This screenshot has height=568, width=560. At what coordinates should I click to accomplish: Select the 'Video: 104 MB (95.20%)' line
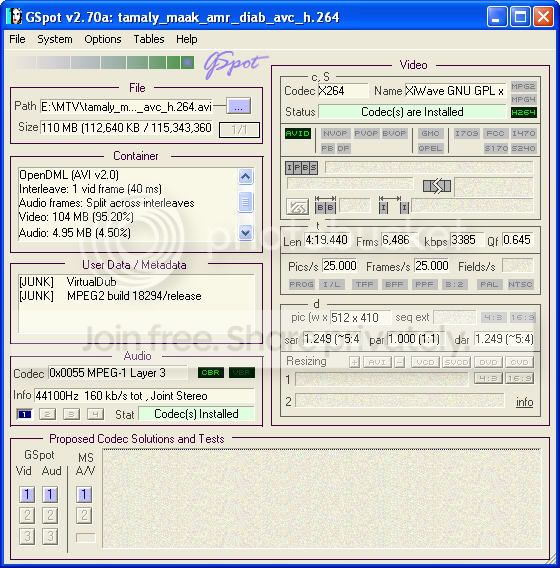(x=76, y=217)
